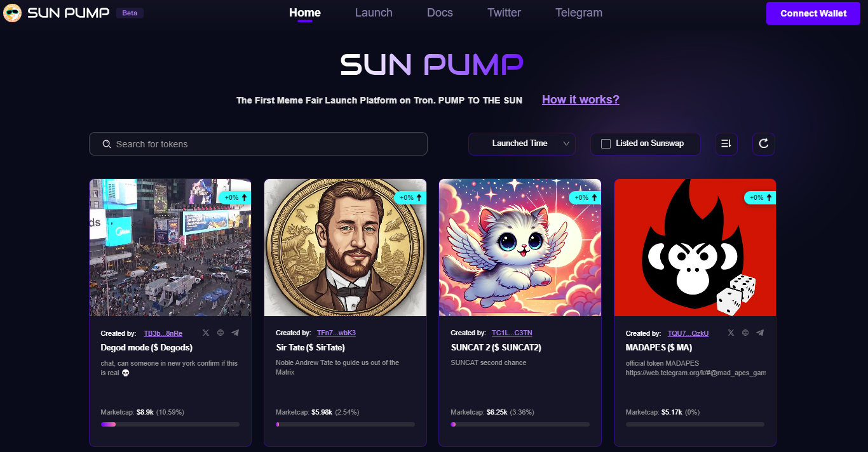The height and width of the screenshot is (452, 868).
Task: Click the website globe icon on MADAPES card
Action: (745, 333)
